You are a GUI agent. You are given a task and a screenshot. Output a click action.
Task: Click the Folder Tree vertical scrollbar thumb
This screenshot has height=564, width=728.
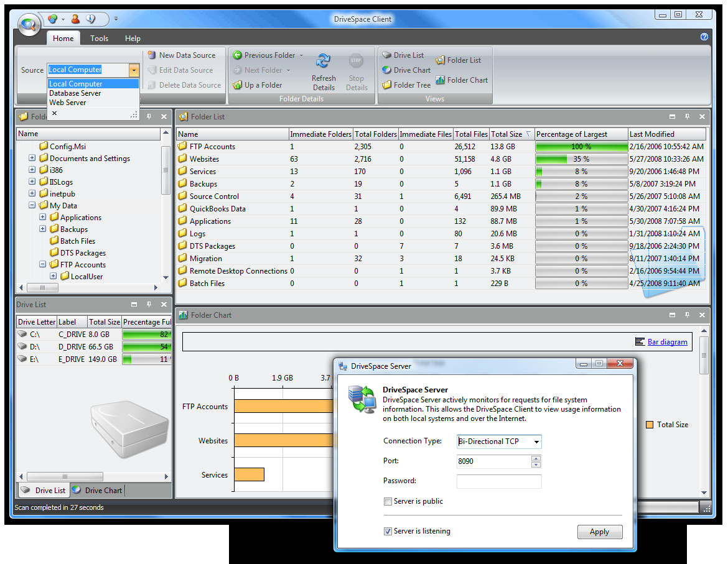[x=166, y=170]
